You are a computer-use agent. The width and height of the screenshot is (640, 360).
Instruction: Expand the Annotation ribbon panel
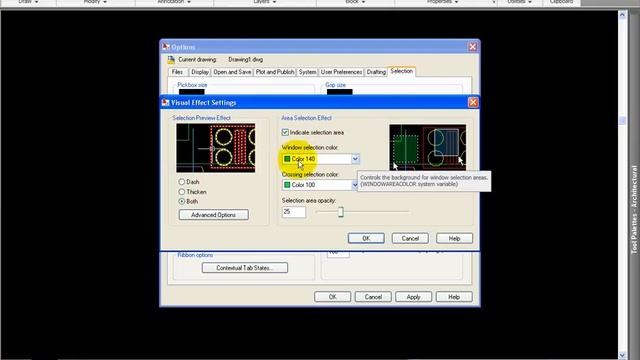[174, 2]
